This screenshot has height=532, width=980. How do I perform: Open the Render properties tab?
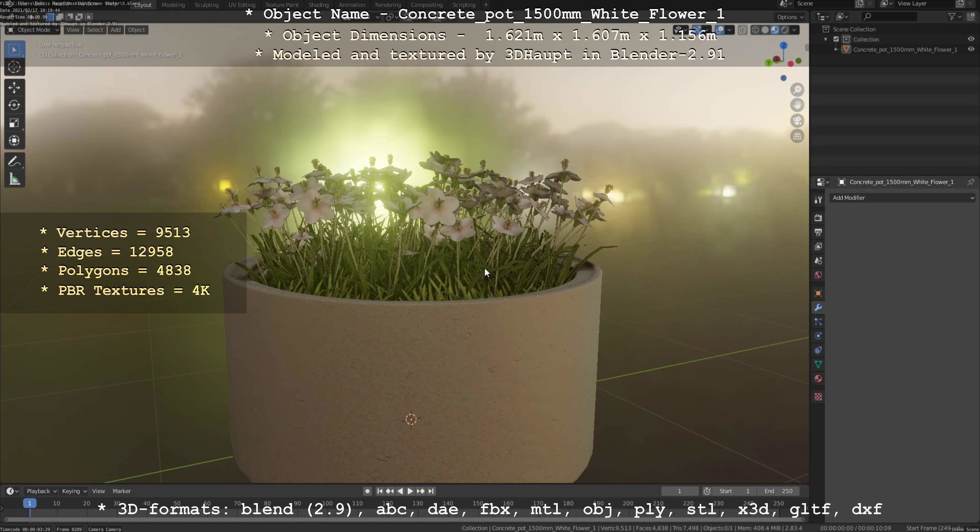coord(818,218)
